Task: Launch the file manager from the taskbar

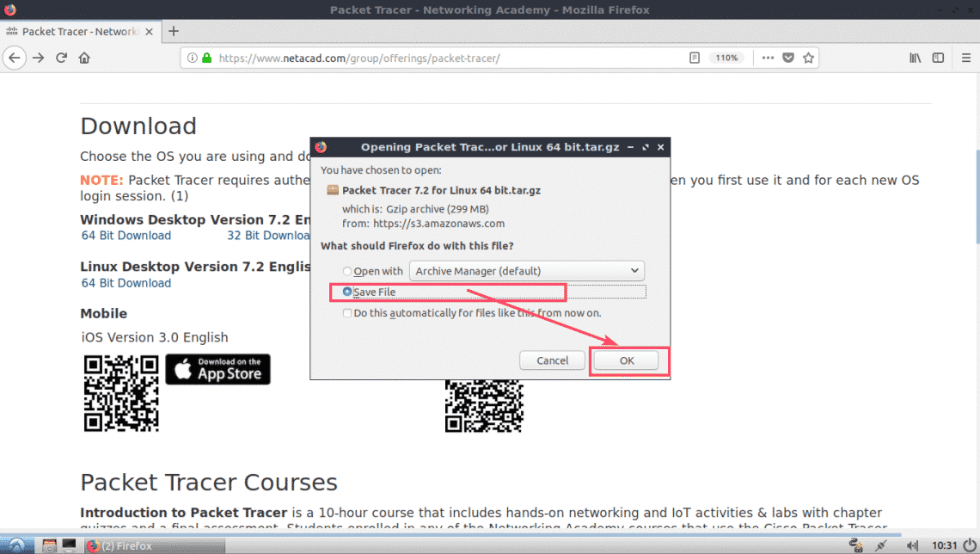Action: pyautogui.click(x=49, y=545)
